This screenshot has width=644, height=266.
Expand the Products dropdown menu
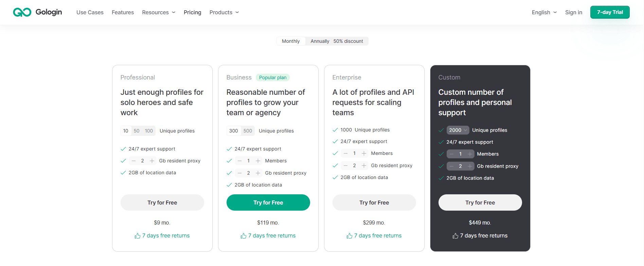[224, 12]
